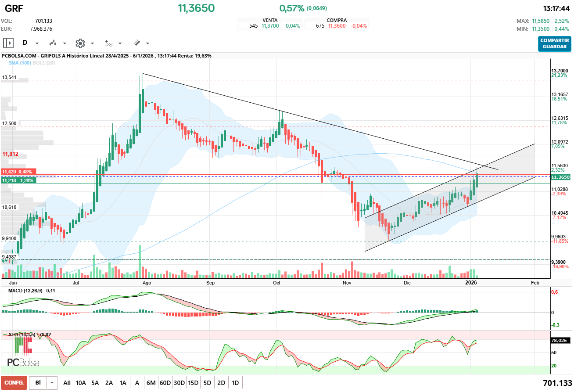Image resolution: width=578 pixels, height=392 pixels.
Task: Click the 11,3650 last price in the header
Action: pos(196,8)
